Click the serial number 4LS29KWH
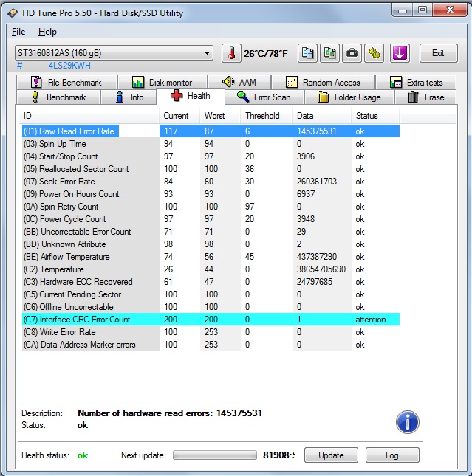The height and width of the screenshot is (476, 472). click(x=69, y=66)
